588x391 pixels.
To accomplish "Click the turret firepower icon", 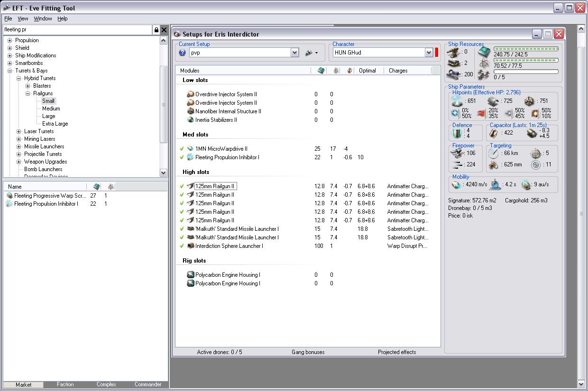I will [x=458, y=153].
